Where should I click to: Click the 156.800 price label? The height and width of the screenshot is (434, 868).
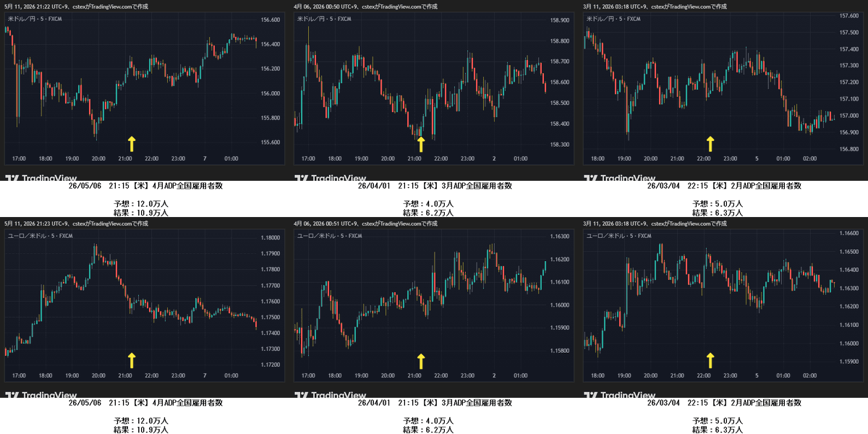pyautogui.click(x=848, y=149)
